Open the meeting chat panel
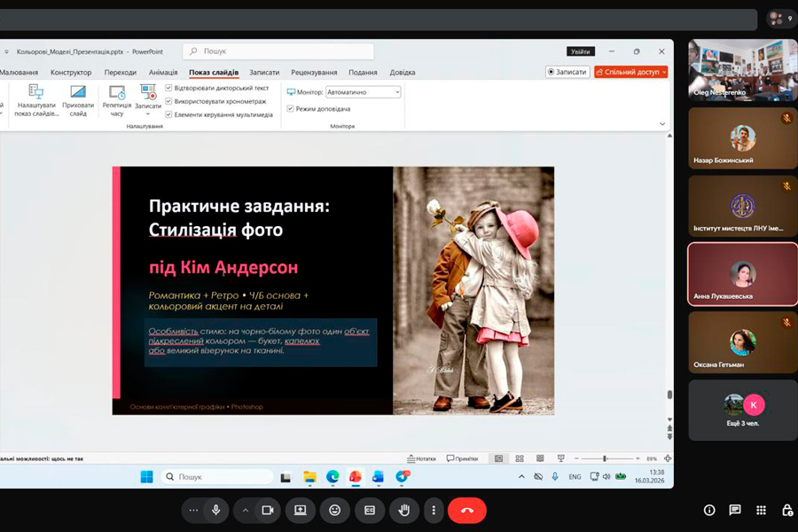 pyautogui.click(x=735, y=510)
